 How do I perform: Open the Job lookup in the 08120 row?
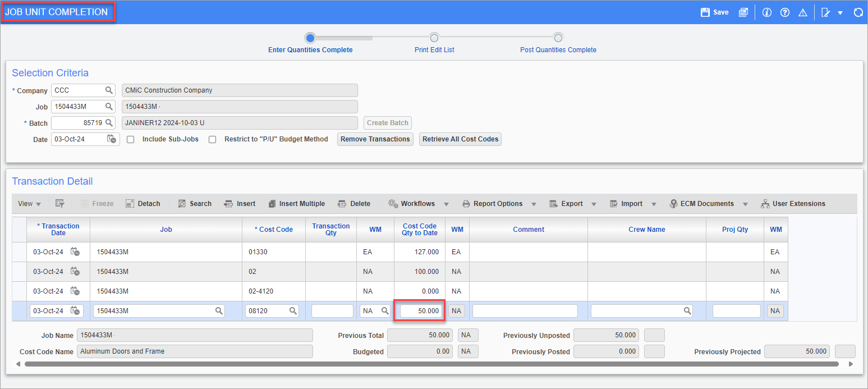pos(219,311)
